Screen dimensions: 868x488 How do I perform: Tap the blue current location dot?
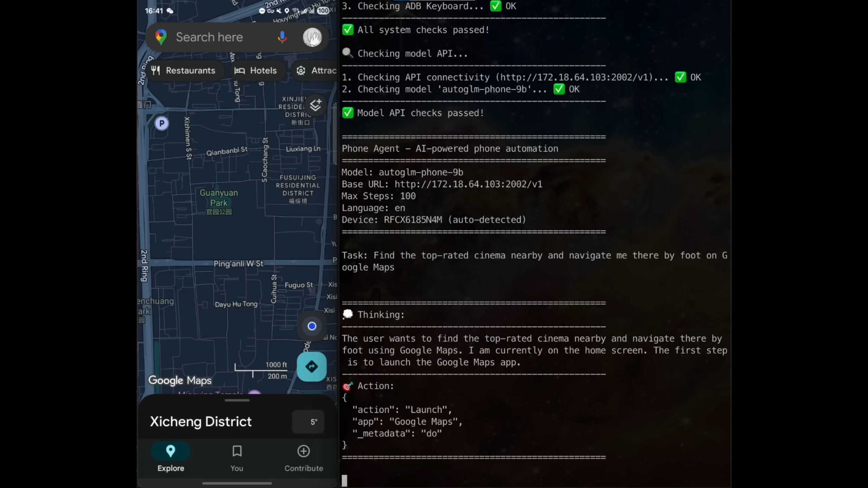pyautogui.click(x=312, y=326)
